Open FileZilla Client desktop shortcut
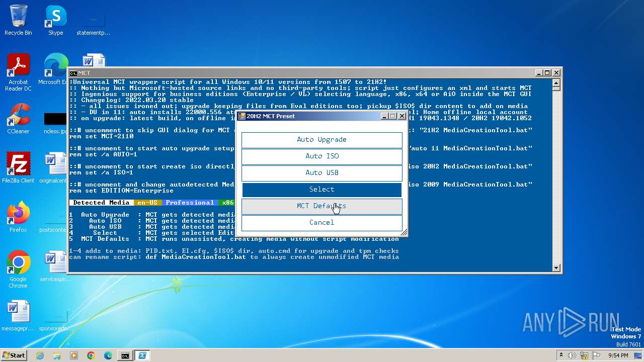This screenshot has height=362, width=644. click(18, 168)
